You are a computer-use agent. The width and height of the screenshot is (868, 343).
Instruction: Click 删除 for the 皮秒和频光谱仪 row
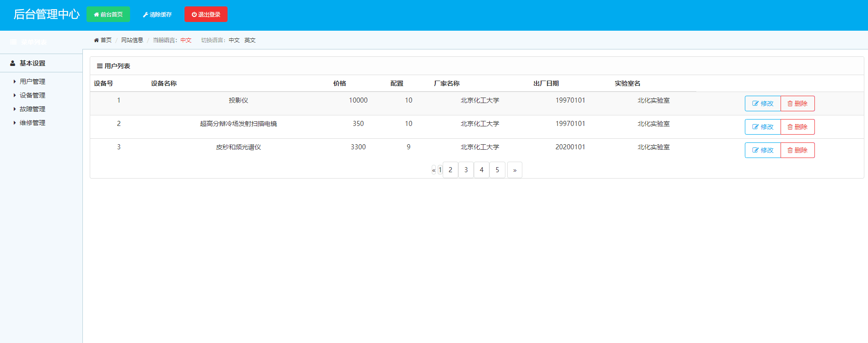tap(797, 150)
